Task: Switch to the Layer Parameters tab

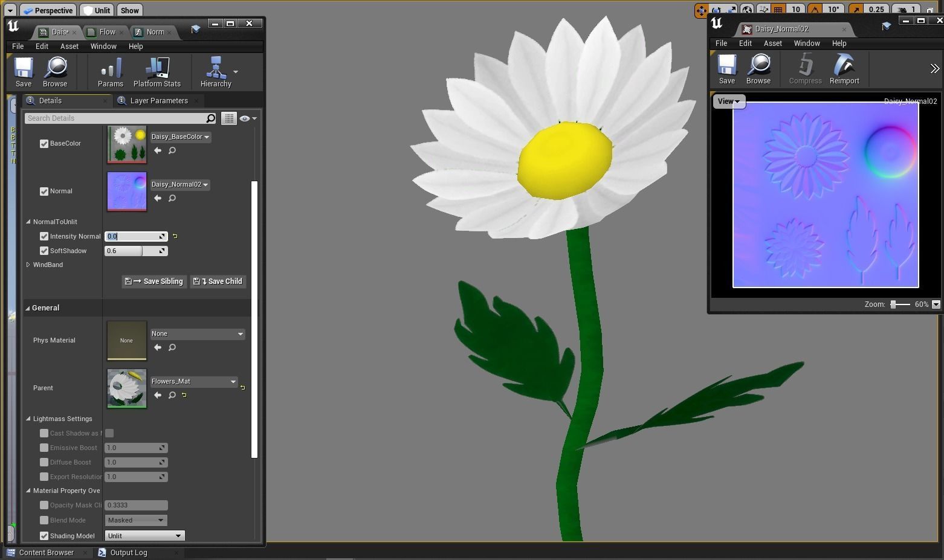Action: pyautogui.click(x=158, y=101)
